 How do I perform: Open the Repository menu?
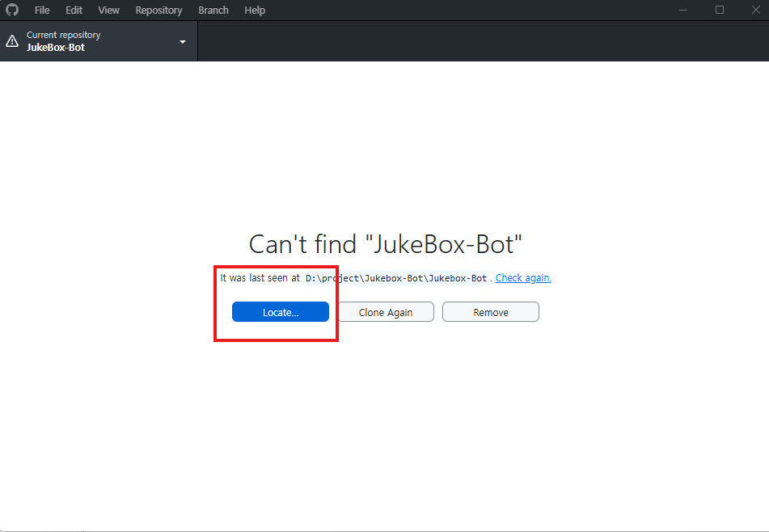159,11
